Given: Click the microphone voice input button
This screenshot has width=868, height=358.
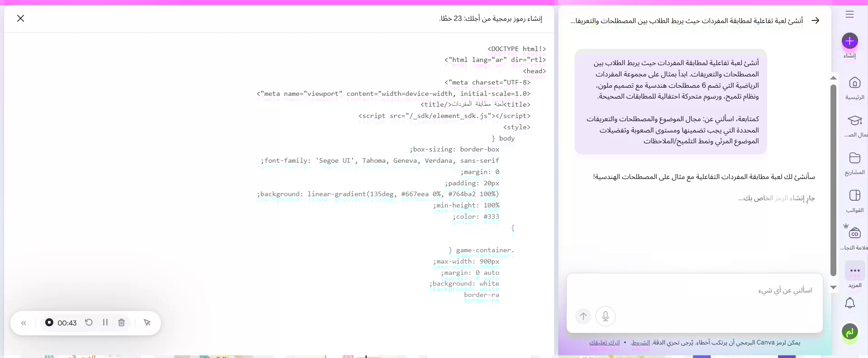Looking at the screenshot, I should 606,316.
